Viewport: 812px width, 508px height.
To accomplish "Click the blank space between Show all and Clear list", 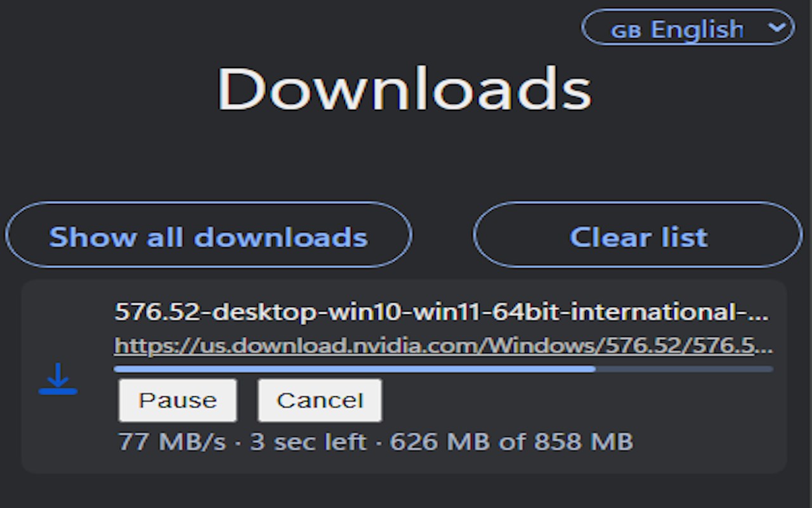I will click(443, 236).
